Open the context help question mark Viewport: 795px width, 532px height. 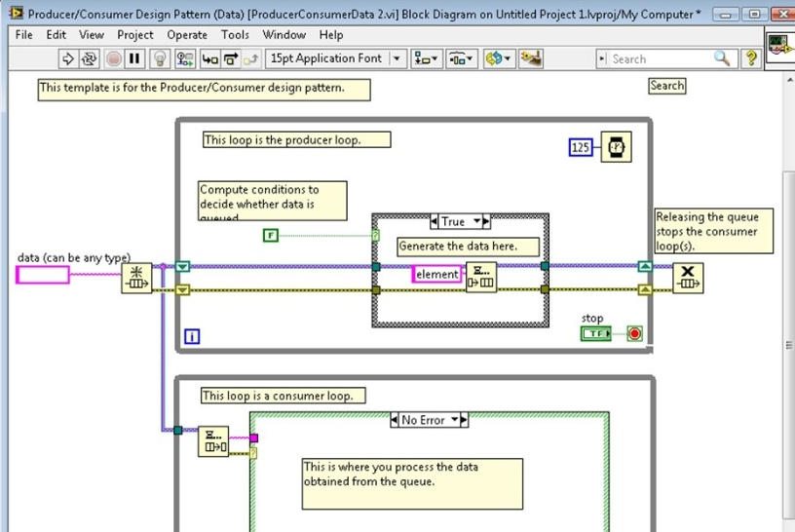[751, 58]
